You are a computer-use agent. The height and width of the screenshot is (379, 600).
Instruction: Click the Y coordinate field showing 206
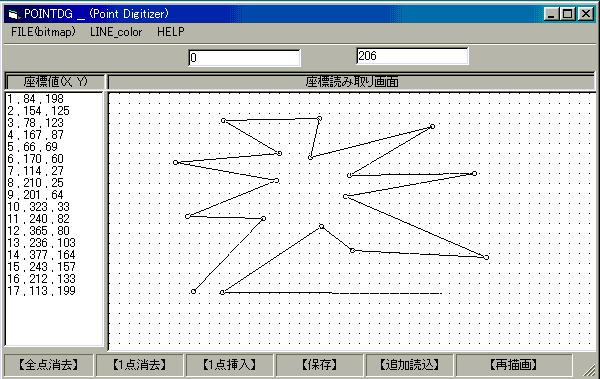pos(412,56)
